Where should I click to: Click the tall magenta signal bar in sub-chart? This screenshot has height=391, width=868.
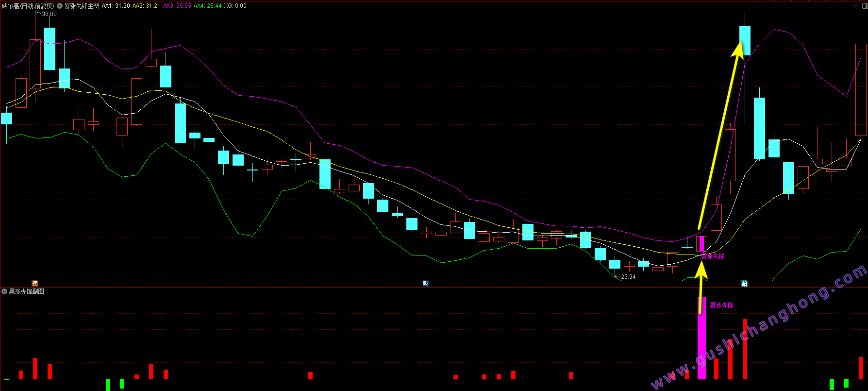point(701,338)
